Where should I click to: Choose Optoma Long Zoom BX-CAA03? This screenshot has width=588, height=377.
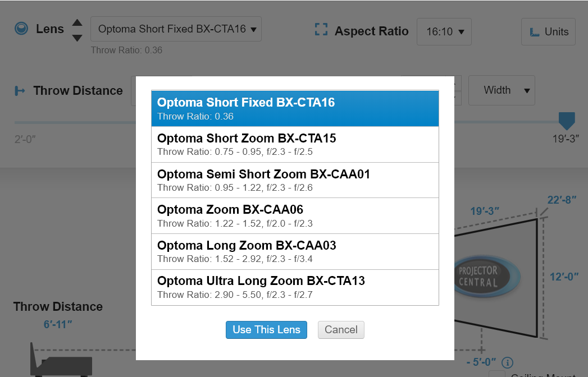pos(295,251)
